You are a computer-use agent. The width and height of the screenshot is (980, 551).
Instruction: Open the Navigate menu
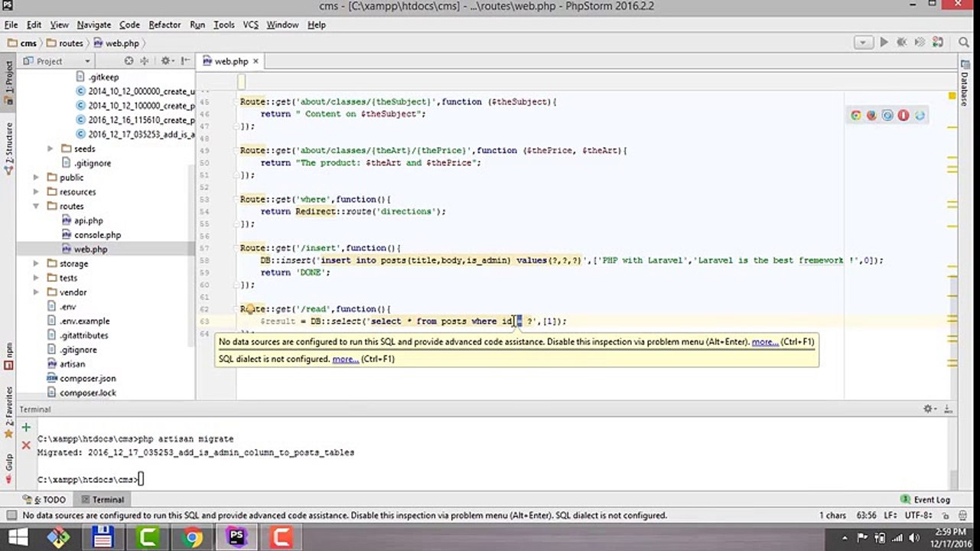94,24
